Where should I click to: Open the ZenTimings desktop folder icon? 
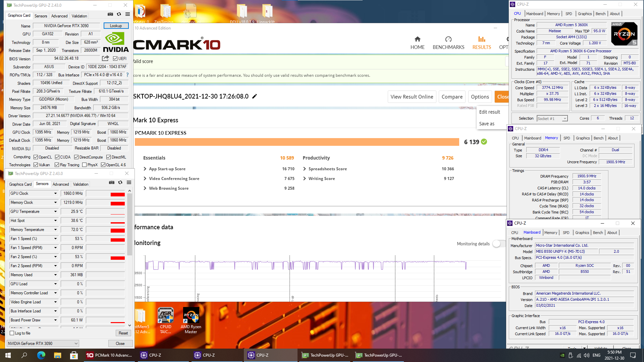pos(166,13)
